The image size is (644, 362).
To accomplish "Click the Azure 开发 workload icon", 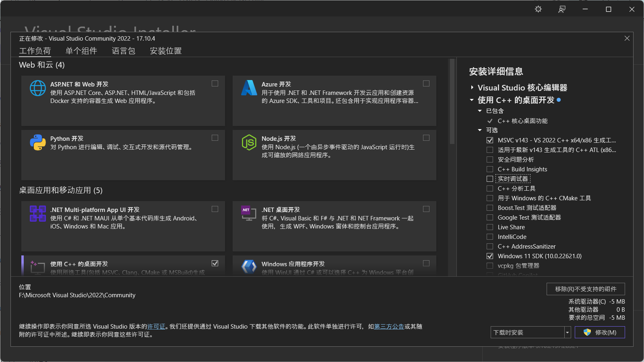I will pos(249,88).
